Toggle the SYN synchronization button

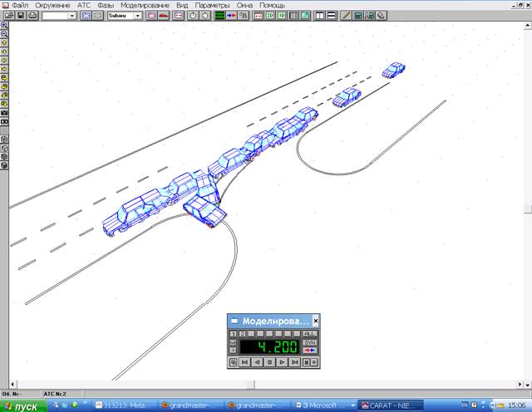click(309, 342)
